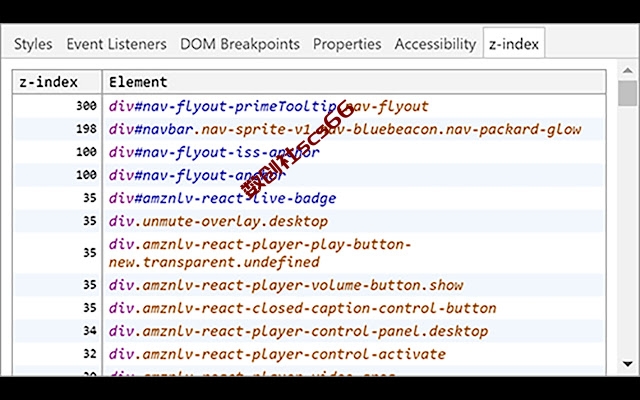
Task: Select div#nav-flyout-primeTooltip row
Action: click(309, 106)
